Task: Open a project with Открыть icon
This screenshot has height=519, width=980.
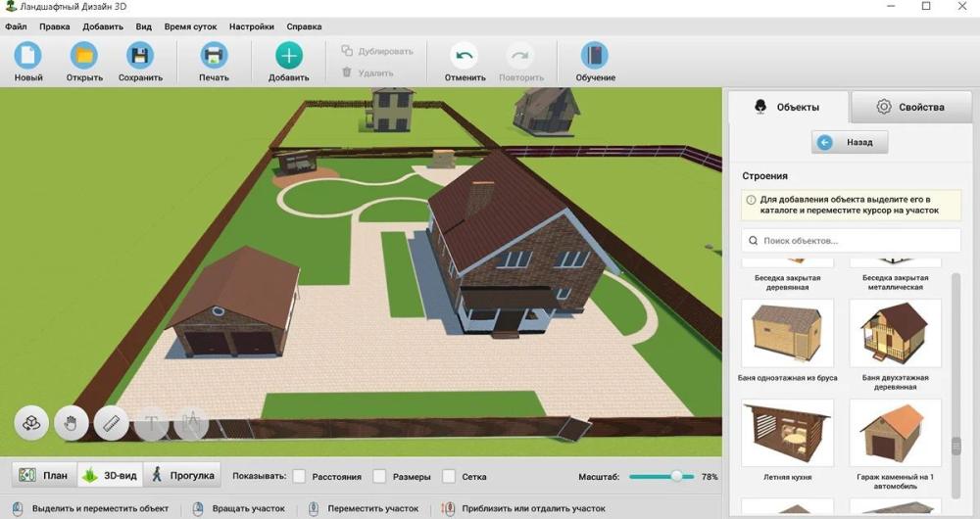Action: click(84, 56)
